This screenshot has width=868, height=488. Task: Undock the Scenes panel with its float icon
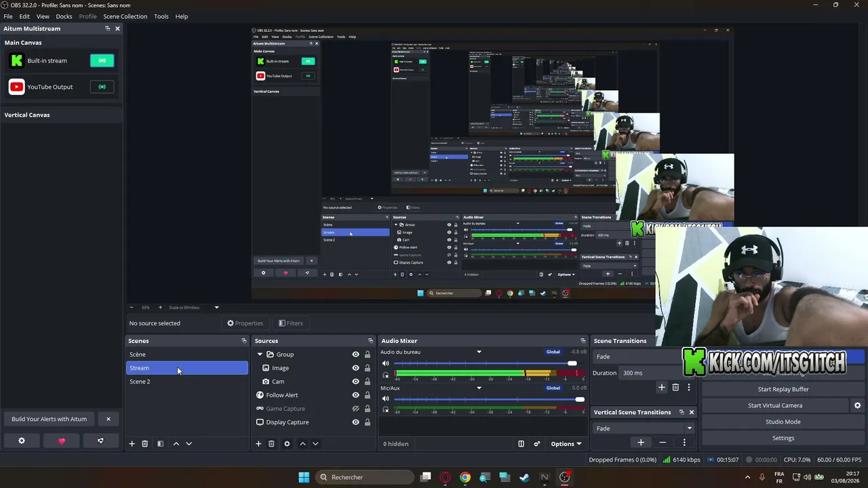(244, 341)
